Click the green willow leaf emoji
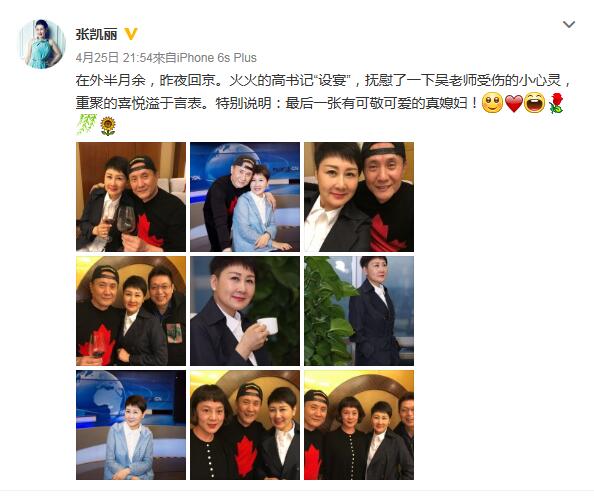The width and height of the screenshot is (594, 498). point(87,124)
